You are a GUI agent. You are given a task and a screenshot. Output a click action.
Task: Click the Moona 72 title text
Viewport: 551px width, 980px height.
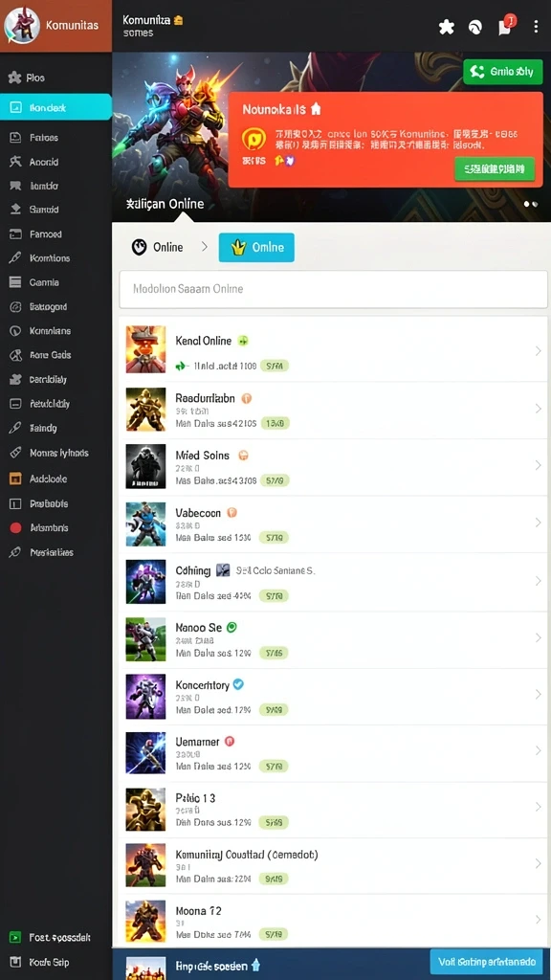[198, 911]
